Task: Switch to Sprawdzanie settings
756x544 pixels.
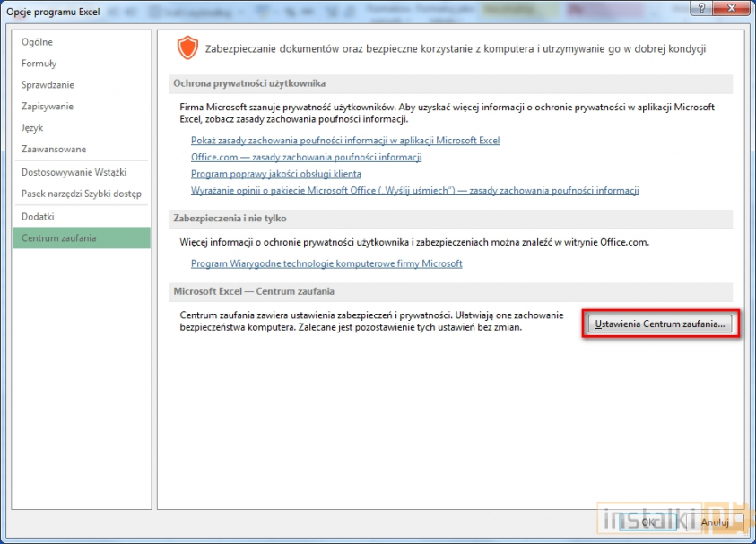Action: tap(48, 85)
